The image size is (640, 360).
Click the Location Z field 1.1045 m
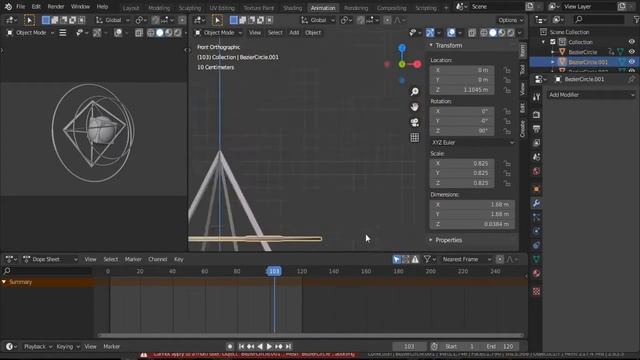(x=462, y=90)
